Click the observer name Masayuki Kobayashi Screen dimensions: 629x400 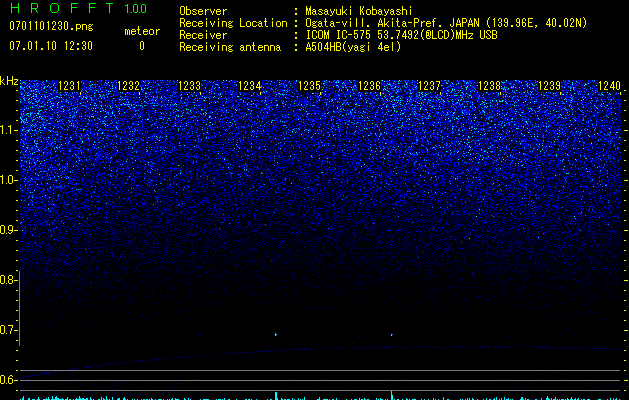pyautogui.click(x=359, y=11)
